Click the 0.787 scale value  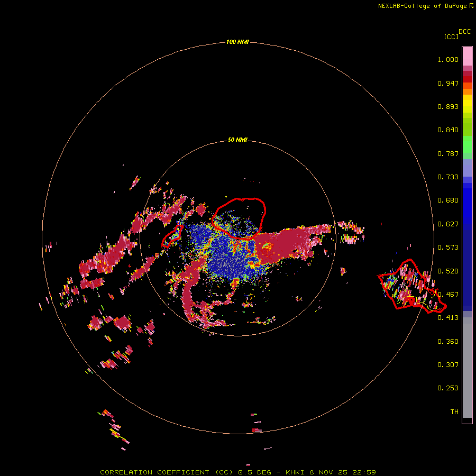click(x=448, y=153)
